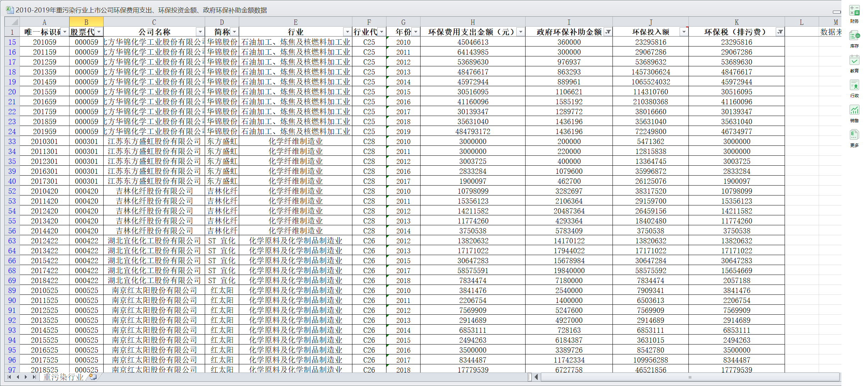The height and width of the screenshot is (386, 868).
Task: Select column H header
Action: [x=473, y=22]
